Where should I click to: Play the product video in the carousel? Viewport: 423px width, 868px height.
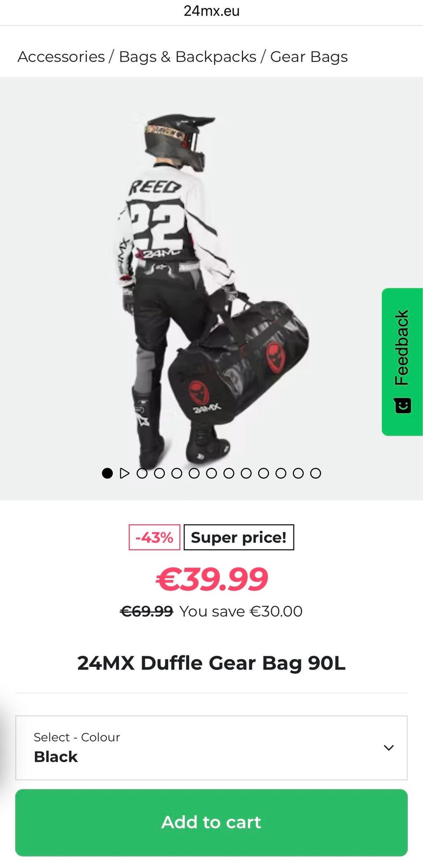125,473
